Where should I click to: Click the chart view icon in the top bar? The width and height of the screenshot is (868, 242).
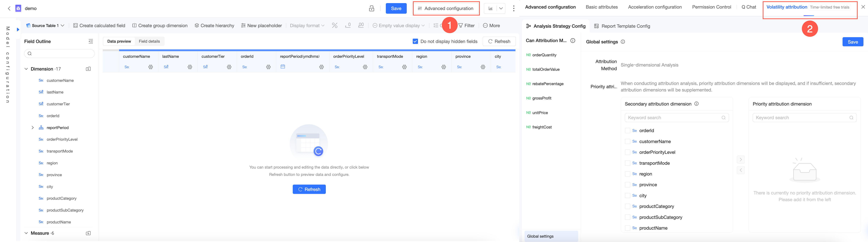[x=491, y=8]
